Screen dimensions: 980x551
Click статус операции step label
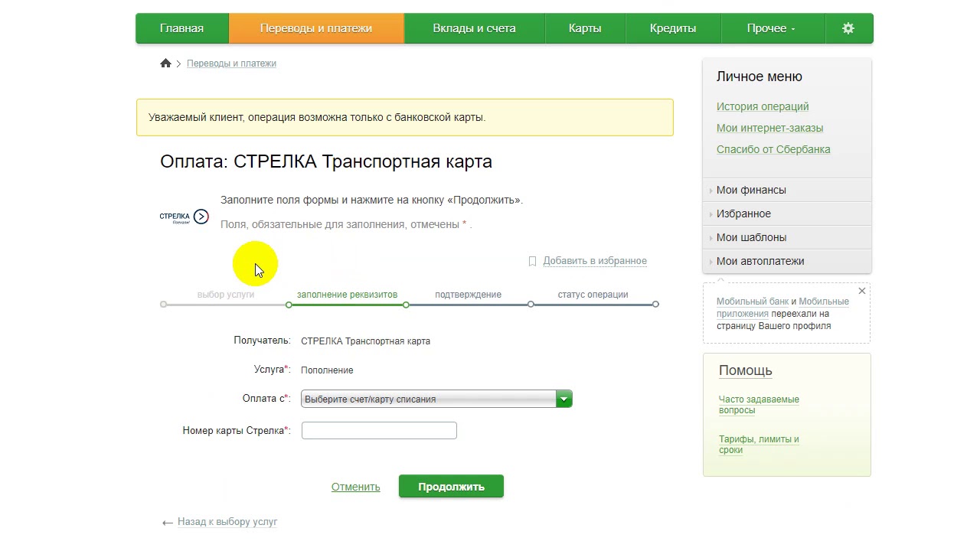coord(593,295)
